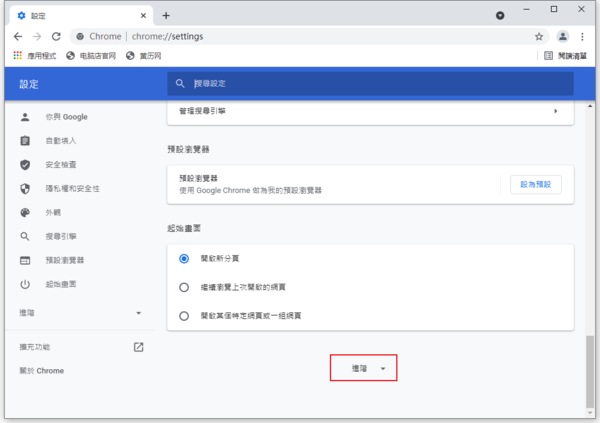Reload the settings page
The image size is (600, 423).
tap(56, 36)
